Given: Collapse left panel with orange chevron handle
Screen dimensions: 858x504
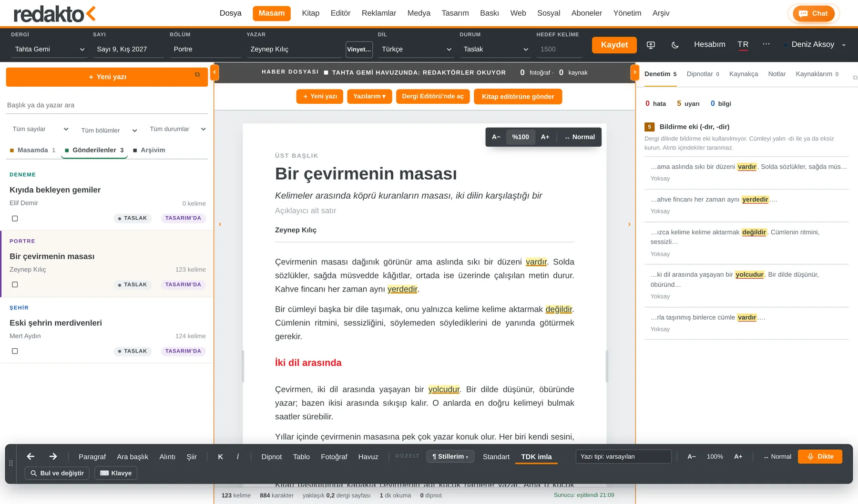Looking at the screenshot, I should click(214, 72).
